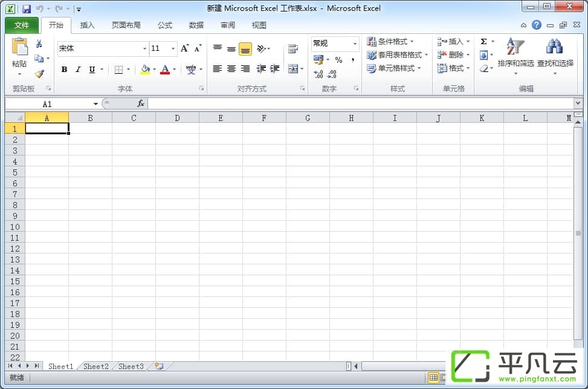Screen dimensions: 588x389
Task: Minimize the ribbon with caret icon
Action: point(523,25)
